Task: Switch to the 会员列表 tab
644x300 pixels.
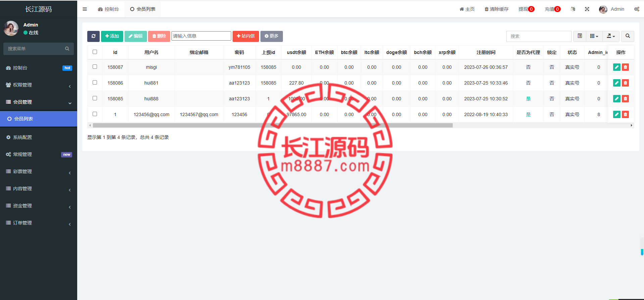Action: click(143, 9)
